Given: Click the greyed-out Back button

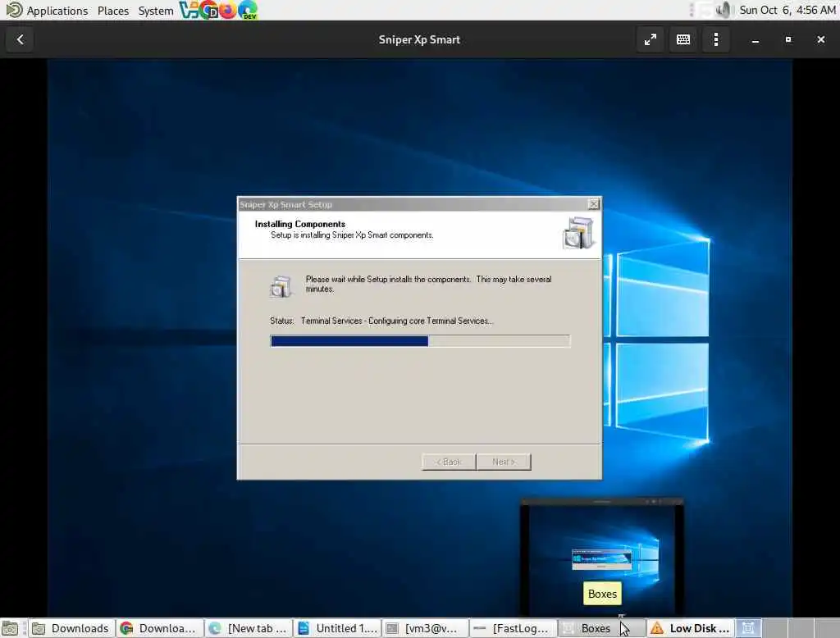Looking at the screenshot, I should tap(449, 462).
